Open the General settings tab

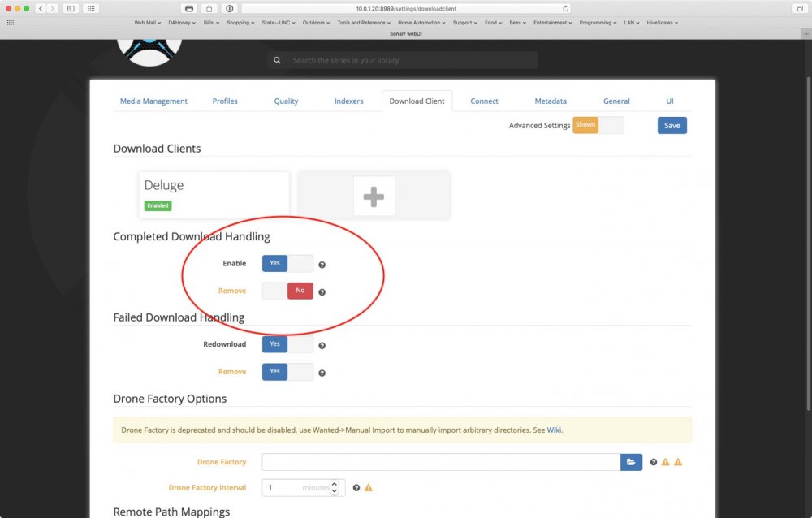pos(616,101)
